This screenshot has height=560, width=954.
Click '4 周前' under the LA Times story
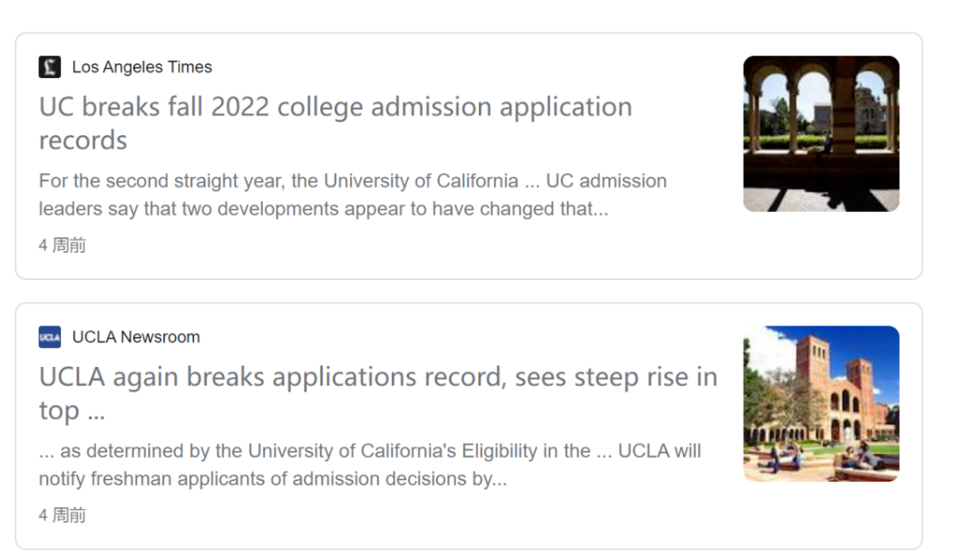click(x=62, y=245)
